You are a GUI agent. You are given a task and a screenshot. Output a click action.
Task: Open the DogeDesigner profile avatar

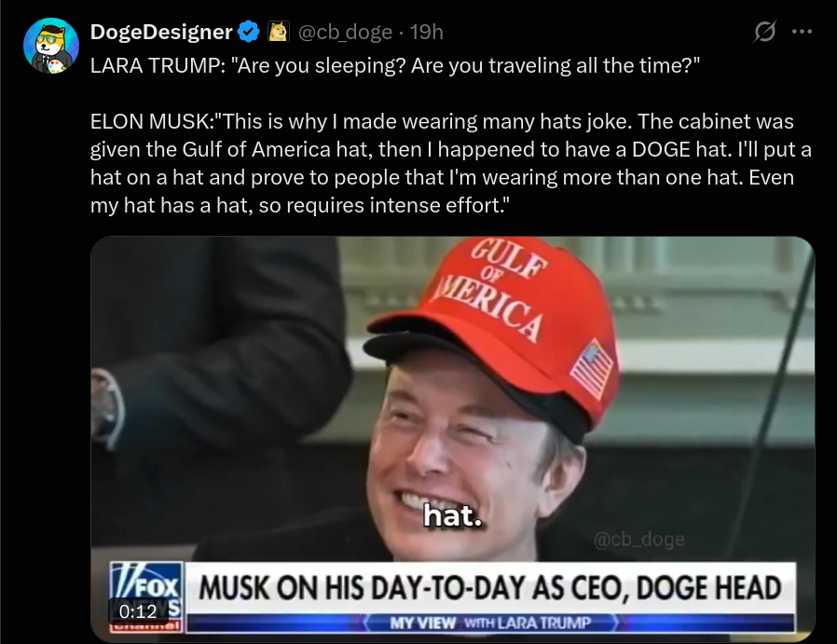point(51,46)
